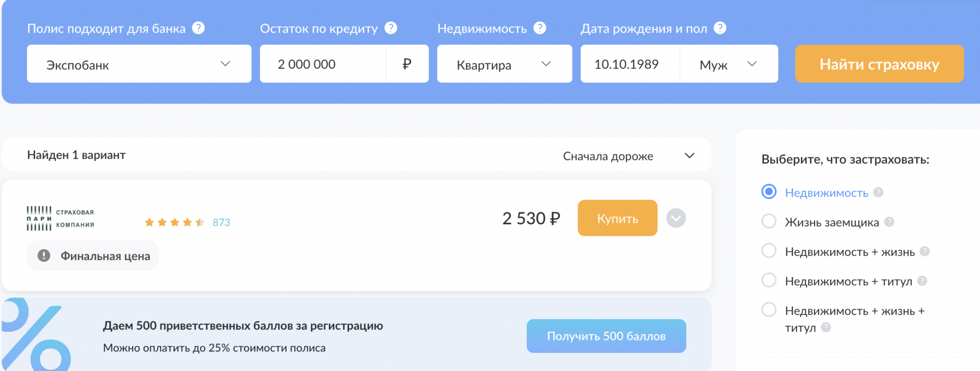This screenshot has height=371, width=980.
Task: Click hint icon next to 'Жизнь заемщика' option
Action: 889,222
